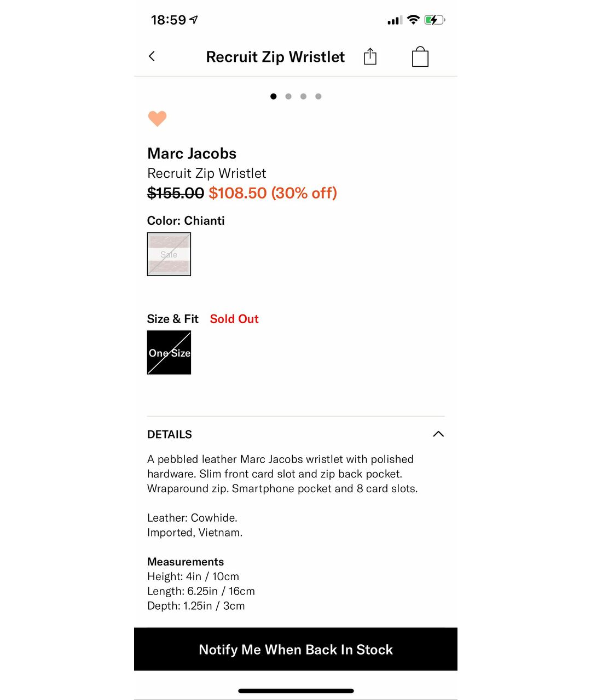
Task: Tap the Recruit Zip Wristlet page title
Action: tap(275, 57)
